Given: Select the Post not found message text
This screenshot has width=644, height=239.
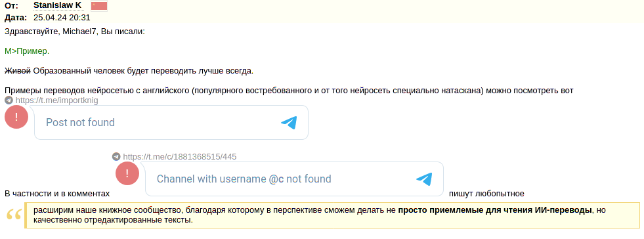Looking at the screenshot, I should [x=80, y=122].
